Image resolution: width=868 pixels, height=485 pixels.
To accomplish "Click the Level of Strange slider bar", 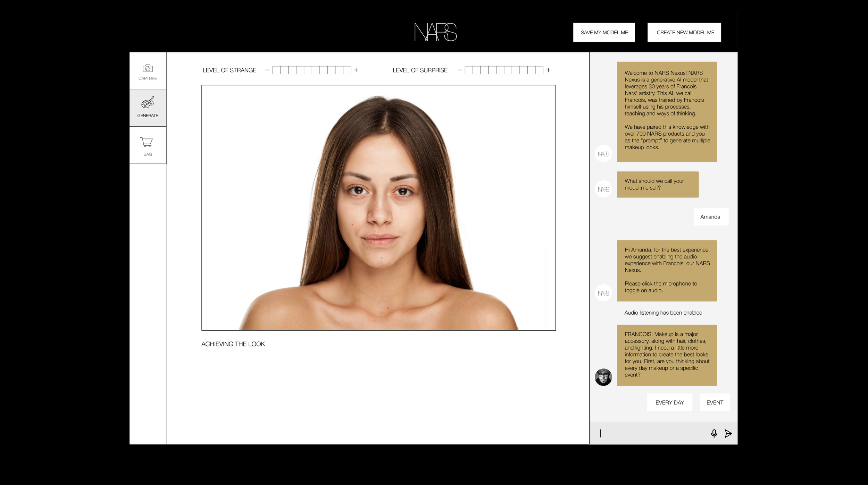I will tap(311, 70).
